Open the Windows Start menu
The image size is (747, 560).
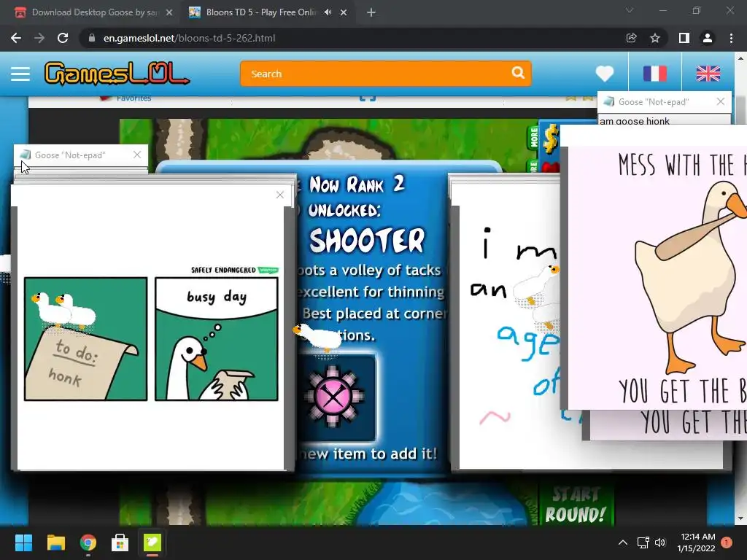[23, 542]
